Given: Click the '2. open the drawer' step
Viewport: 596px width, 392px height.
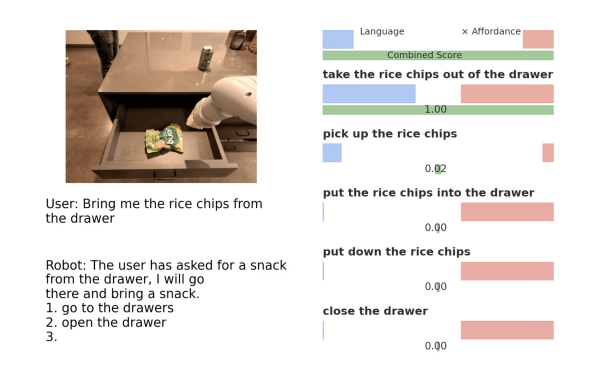Looking at the screenshot, I should tap(106, 322).
